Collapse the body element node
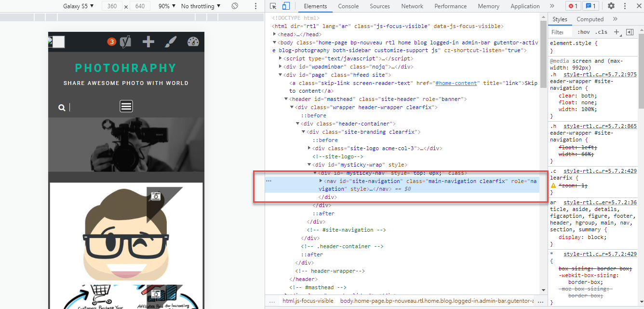The width and height of the screenshot is (644, 309). (x=274, y=42)
